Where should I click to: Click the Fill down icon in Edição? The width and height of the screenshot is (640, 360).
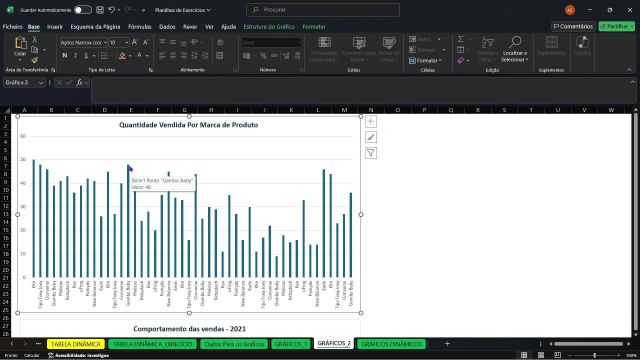click(x=460, y=50)
